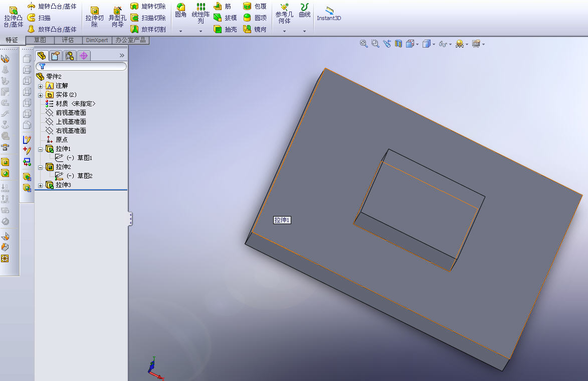Open dropdown arrow under 曲线
This screenshot has height=381, width=588.
click(304, 31)
